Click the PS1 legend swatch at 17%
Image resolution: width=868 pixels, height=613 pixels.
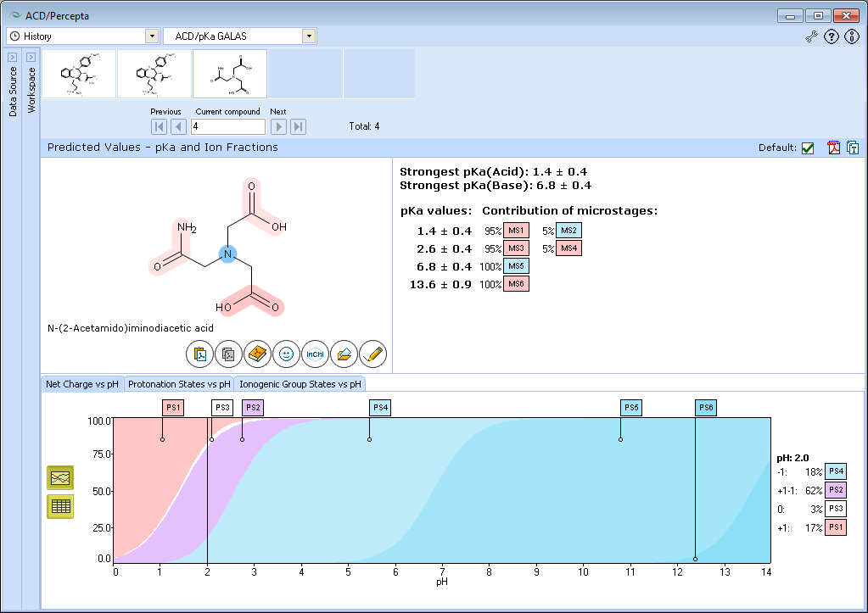(836, 527)
